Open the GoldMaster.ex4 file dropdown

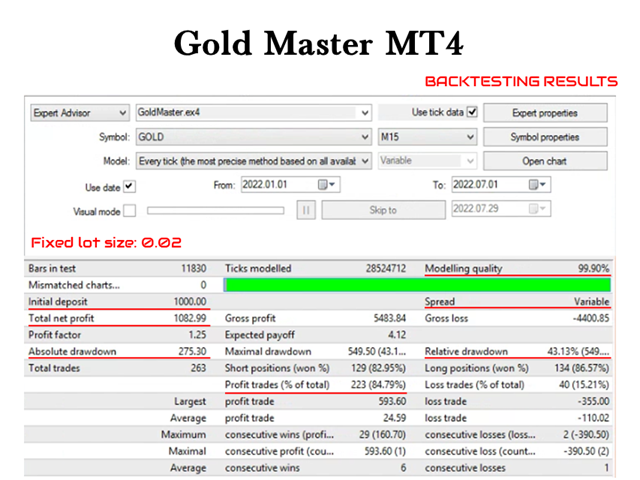[253, 113]
